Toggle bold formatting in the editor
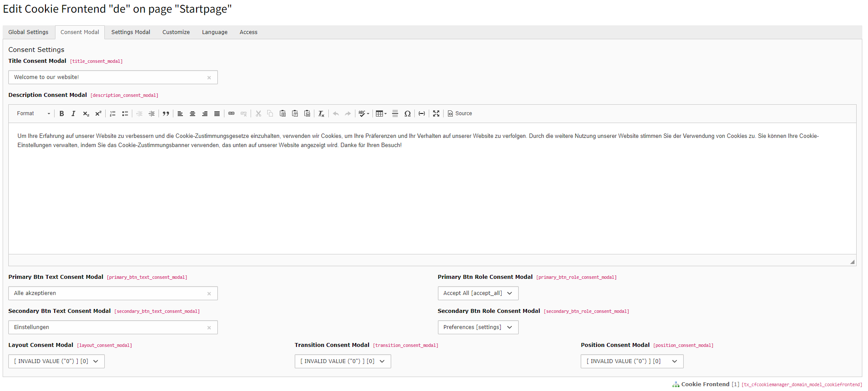This screenshot has height=391, width=868. tap(62, 113)
